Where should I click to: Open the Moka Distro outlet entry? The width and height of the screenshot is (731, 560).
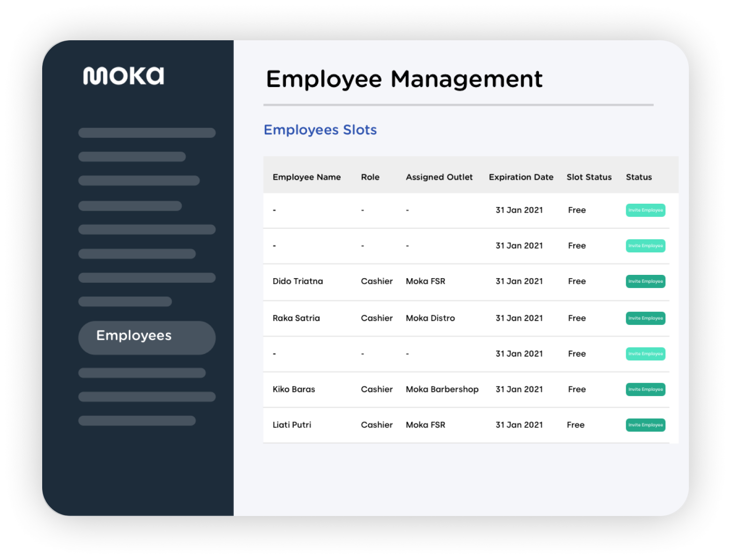(430, 318)
